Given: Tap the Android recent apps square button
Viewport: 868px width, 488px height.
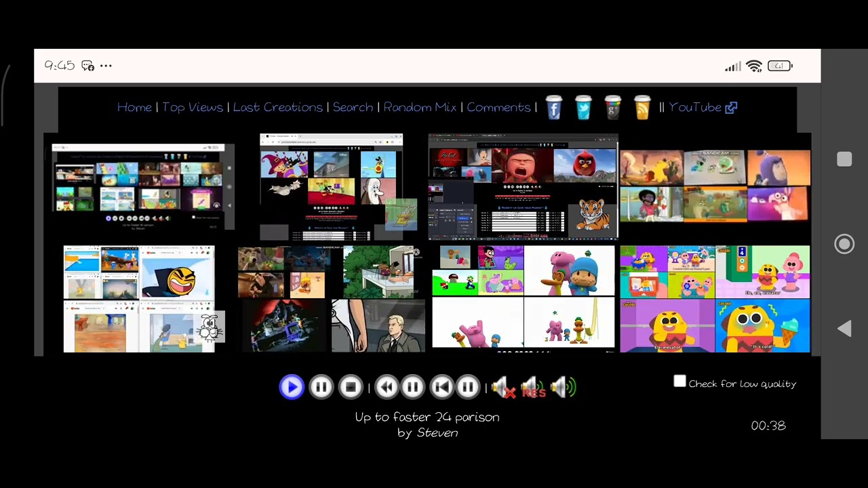Looking at the screenshot, I should point(844,159).
